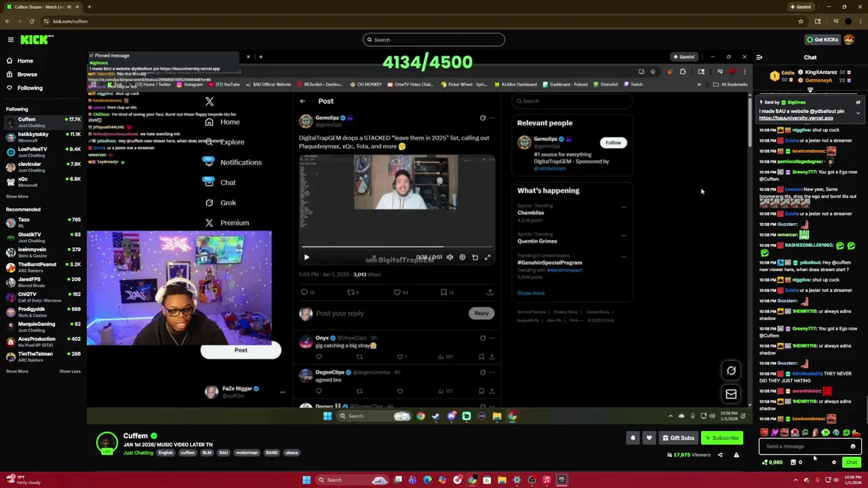Bookmark the Gemclipz post
The height and width of the screenshot is (488, 868).
(x=443, y=293)
